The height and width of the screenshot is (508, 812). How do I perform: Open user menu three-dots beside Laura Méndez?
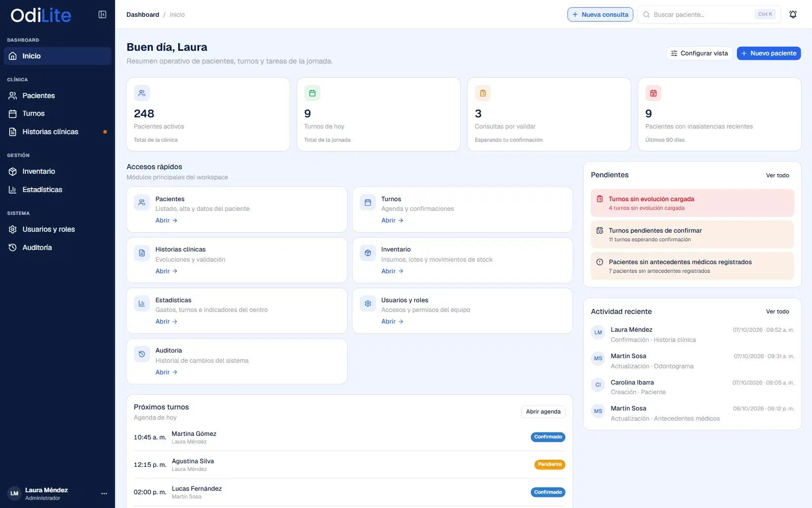104,493
